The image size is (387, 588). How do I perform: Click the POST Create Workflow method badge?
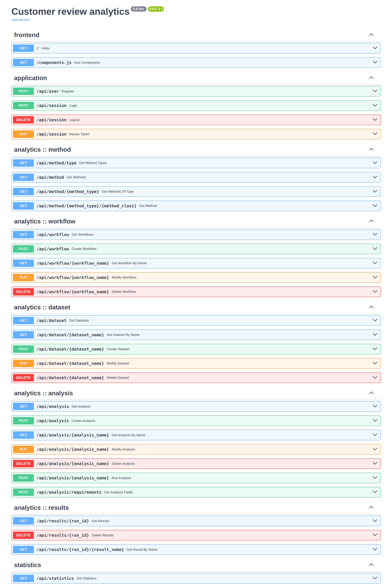pyautogui.click(x=23, y=249)
